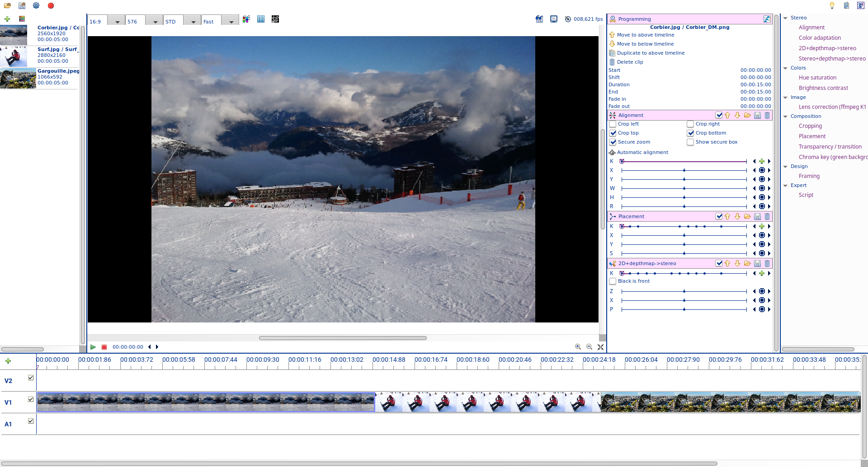Viewport: 868px width, 467px height.
Task: Add a keyframe on Alignment K row
Action: click(x=762, y=162)
